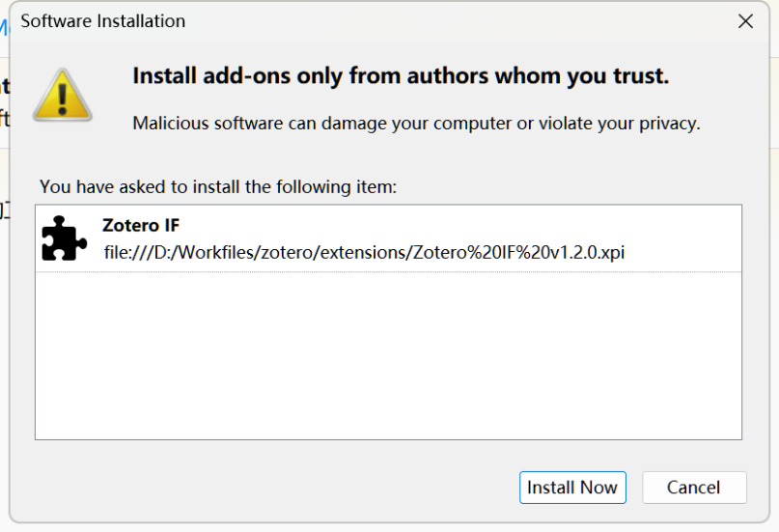Click the 'You have asked to install' label
The height and width of the screenshot is (532, 779).
[218, 186]
